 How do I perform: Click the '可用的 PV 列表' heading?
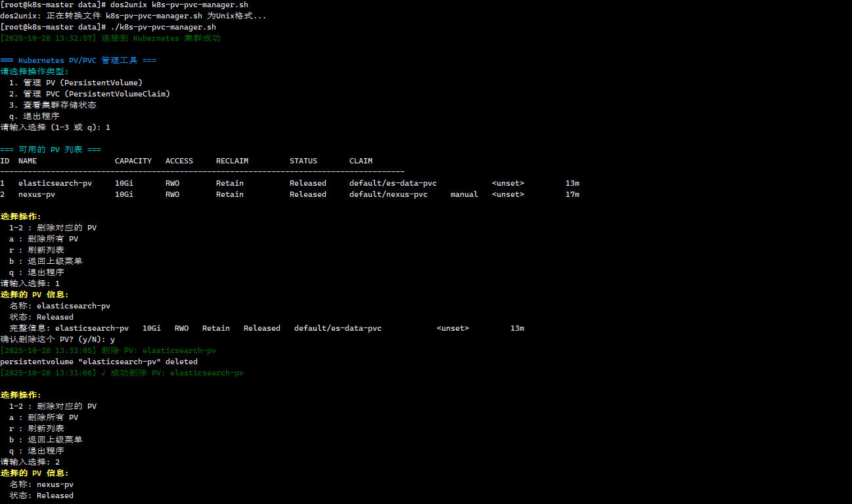pyautogui.click(x=51, y=150)
